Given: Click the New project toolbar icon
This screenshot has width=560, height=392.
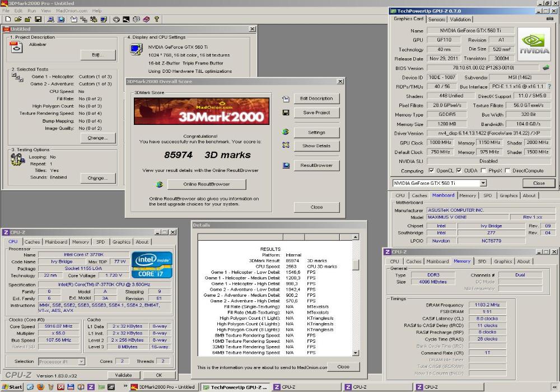Looking at the screenshot, I should click(8, 19).
